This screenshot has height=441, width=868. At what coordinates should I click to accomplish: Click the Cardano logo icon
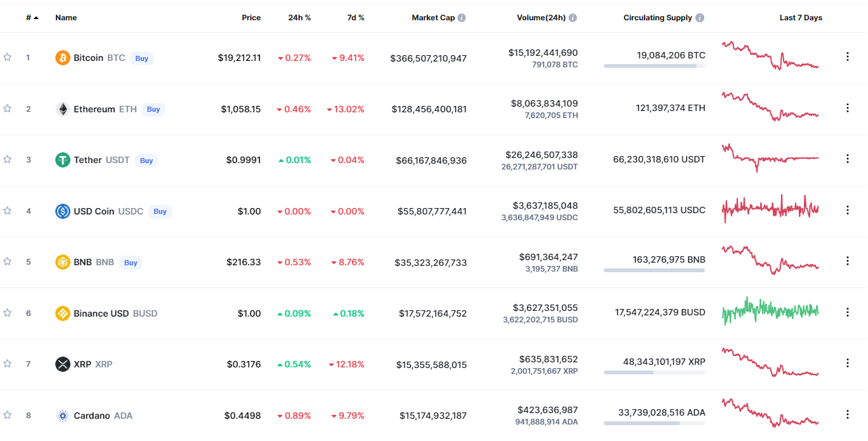pos(62,416)
